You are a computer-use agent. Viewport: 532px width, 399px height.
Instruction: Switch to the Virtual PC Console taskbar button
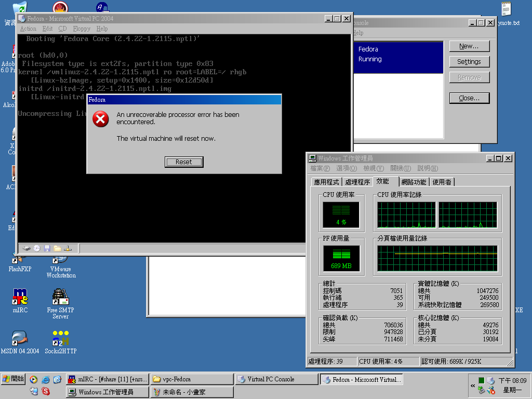click(x=276, y=379)
